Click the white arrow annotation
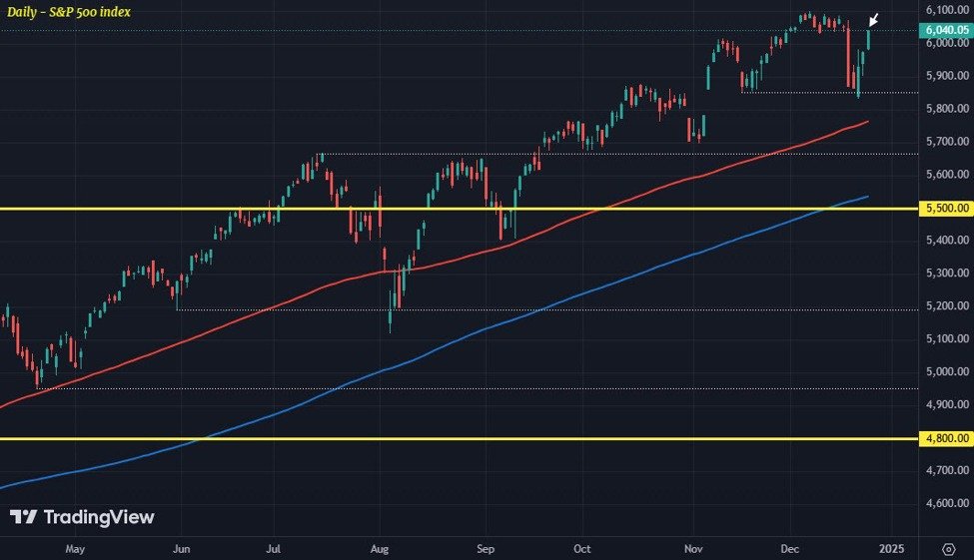The width and height of the screenshot is (974, 560). (x=873, y=20)
